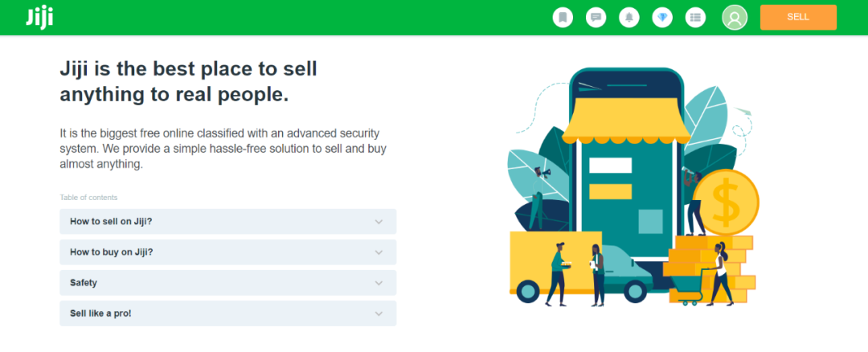This screenshot has width=868, height=352.
Task: Click the 'Safety' section title text
Action: tap(84, 283)
